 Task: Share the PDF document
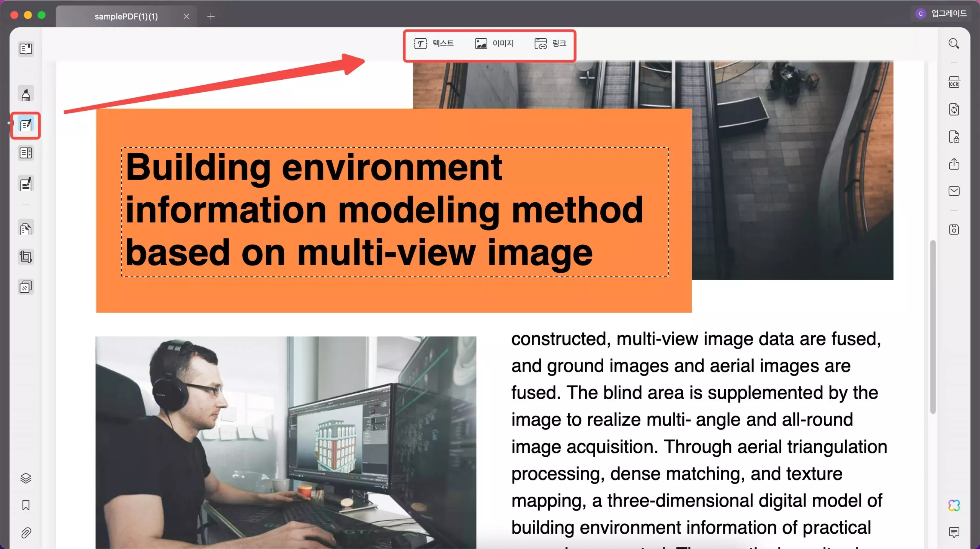click(954, 164)
